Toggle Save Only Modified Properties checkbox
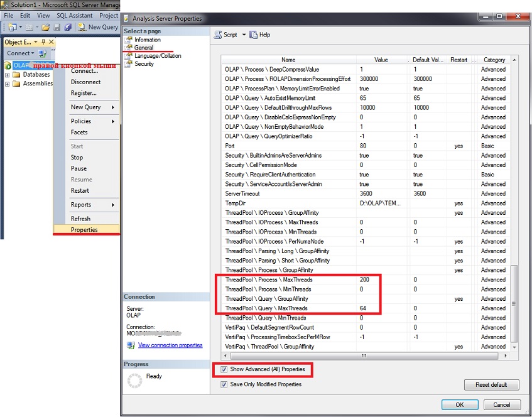532x417 pixels. pyautogui.click(x=224, y=384)
